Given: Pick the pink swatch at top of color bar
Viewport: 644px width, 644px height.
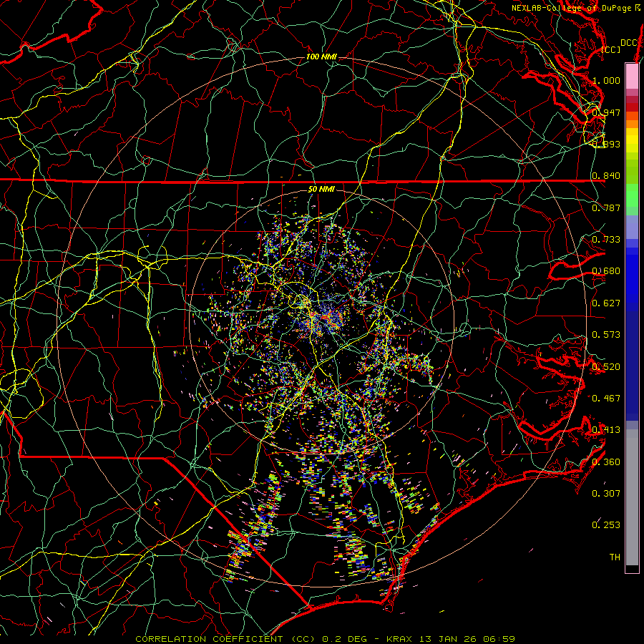Looking at the screenshot, I should pyautogui.click(x=632, y=76).
